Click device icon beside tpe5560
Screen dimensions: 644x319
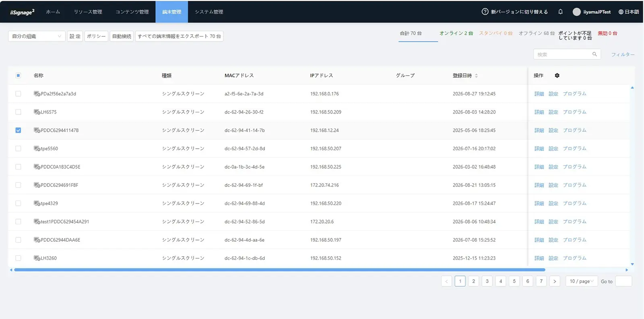coord(37,149)
